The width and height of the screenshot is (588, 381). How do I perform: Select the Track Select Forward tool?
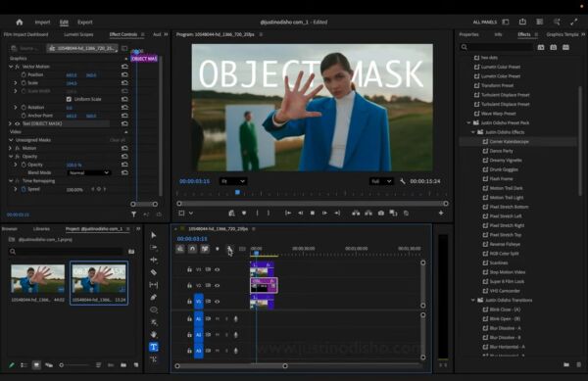coord(154,247)
